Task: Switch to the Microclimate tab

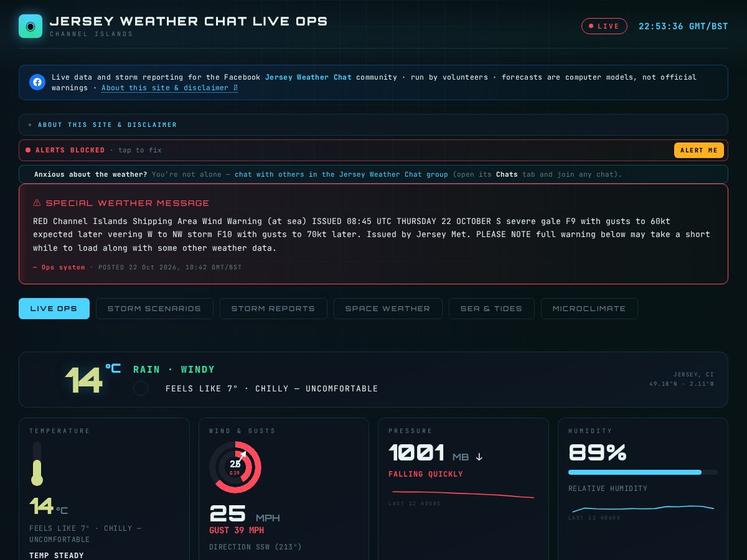Action: click(590, 309)
